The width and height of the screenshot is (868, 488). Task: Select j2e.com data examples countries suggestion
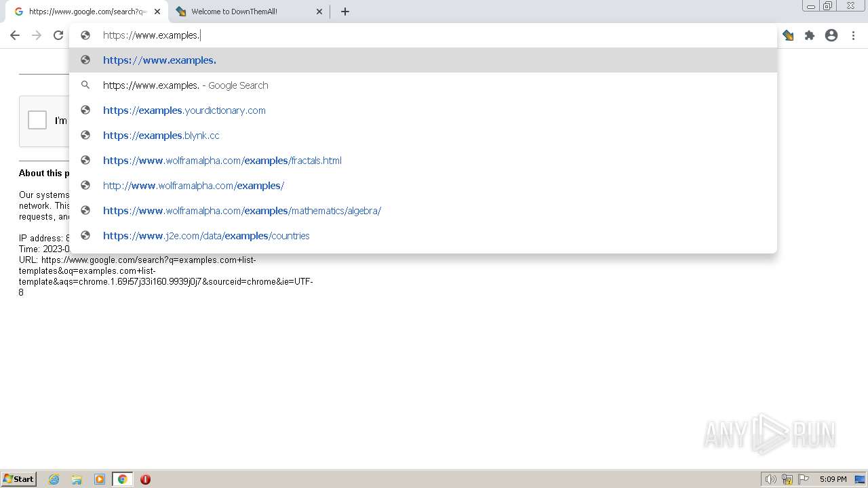(x=423, y=236)
